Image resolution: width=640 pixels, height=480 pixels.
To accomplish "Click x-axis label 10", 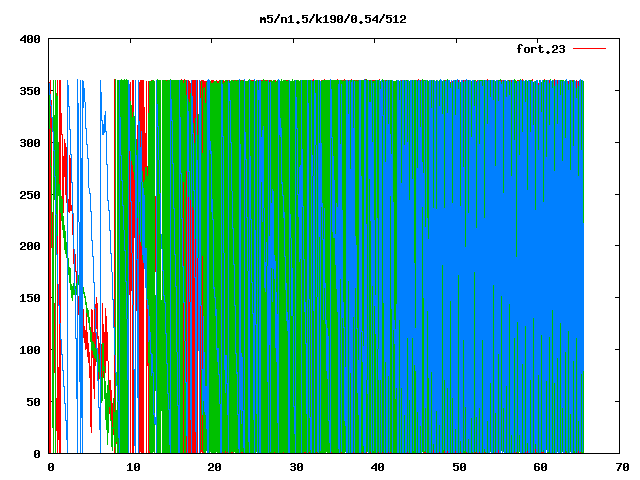I will 133,467.
